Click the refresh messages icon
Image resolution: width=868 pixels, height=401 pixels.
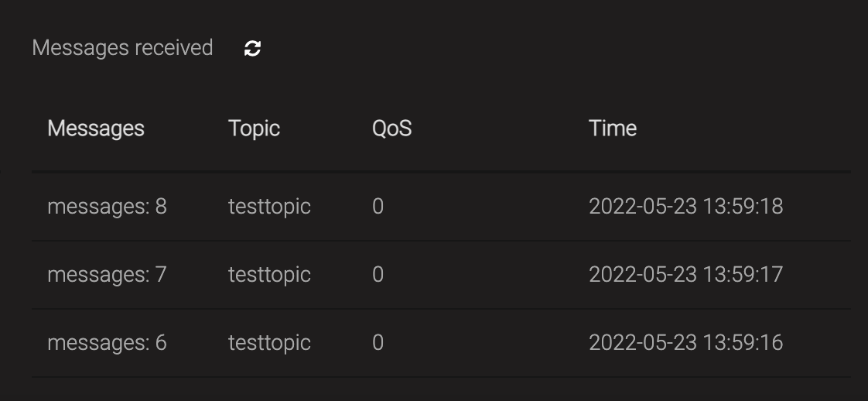[252, 48]
